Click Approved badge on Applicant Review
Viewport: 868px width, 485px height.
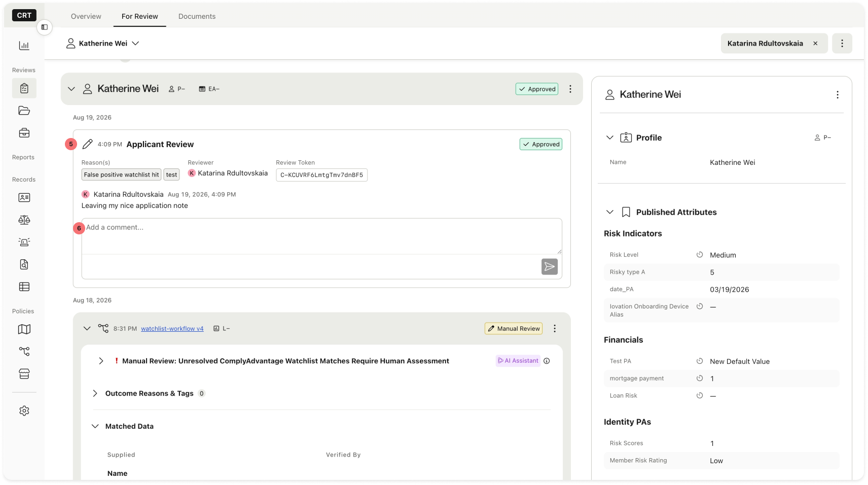click(541, 144)
